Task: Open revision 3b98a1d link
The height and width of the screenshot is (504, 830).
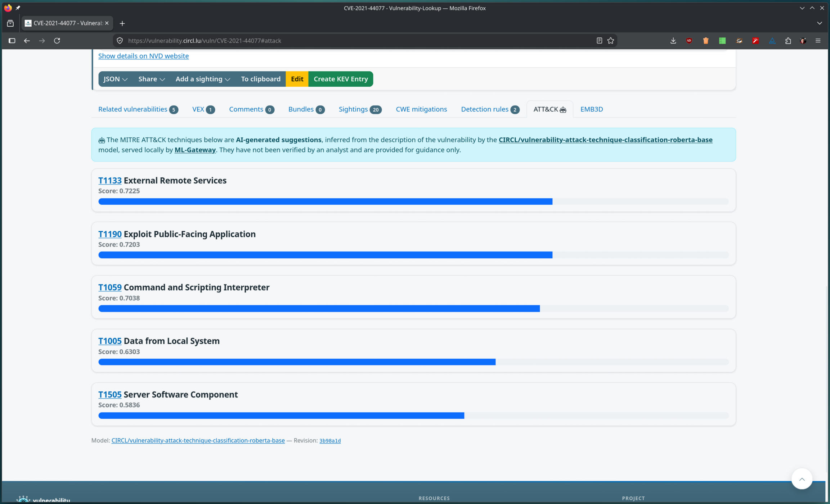Action: point(330,441)
